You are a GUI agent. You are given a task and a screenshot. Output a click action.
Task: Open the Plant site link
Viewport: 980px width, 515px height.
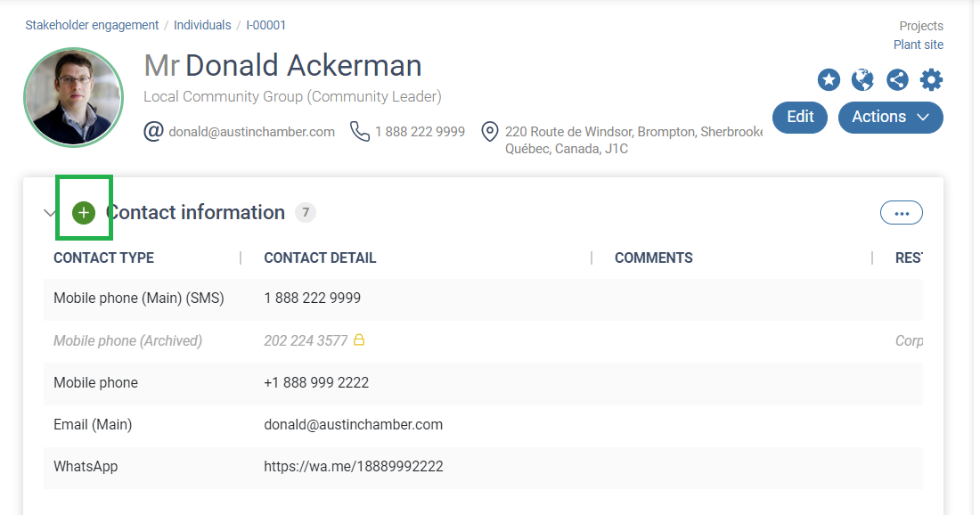(x=919, y=44)
